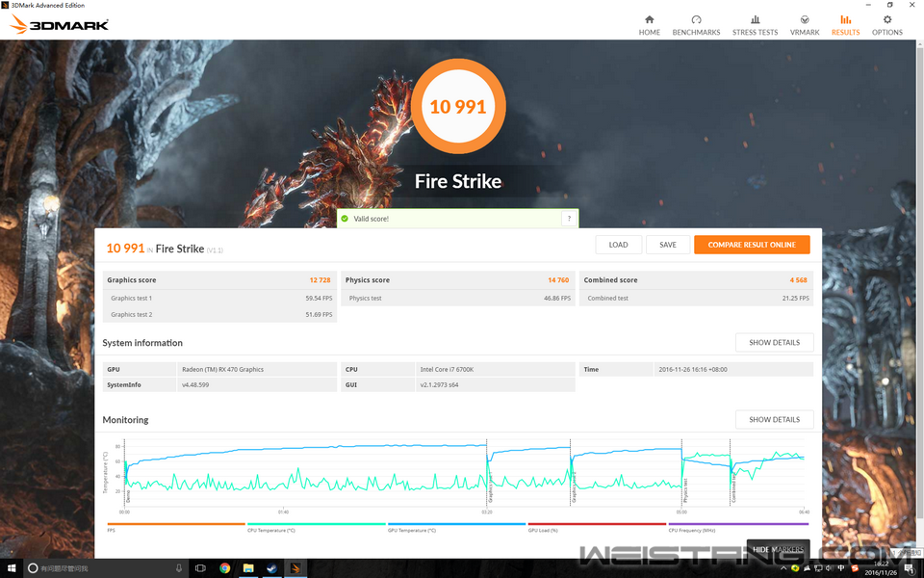The image size is (924, 578).
Task: Expand Monitoring with Show Details
Action: 774,420
